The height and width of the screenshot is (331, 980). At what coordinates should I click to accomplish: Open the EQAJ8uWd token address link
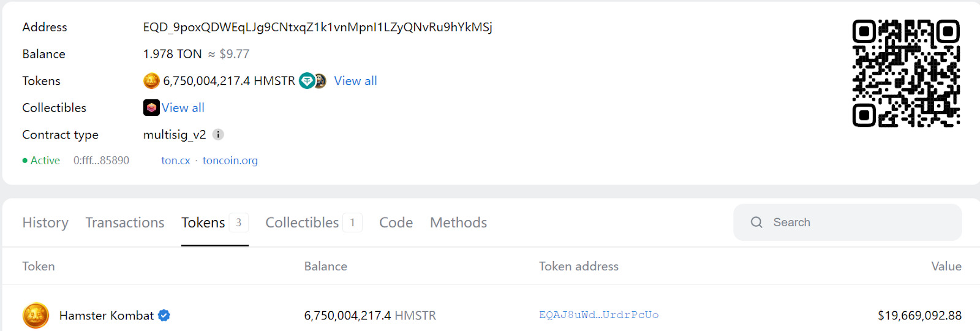pyautogui.click(x=598, y=315)
